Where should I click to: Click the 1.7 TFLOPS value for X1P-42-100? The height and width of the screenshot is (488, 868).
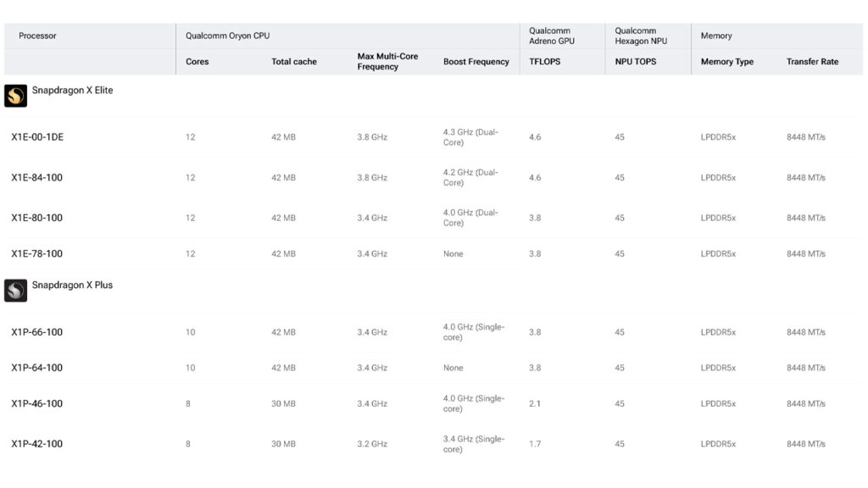click(535, 444)
